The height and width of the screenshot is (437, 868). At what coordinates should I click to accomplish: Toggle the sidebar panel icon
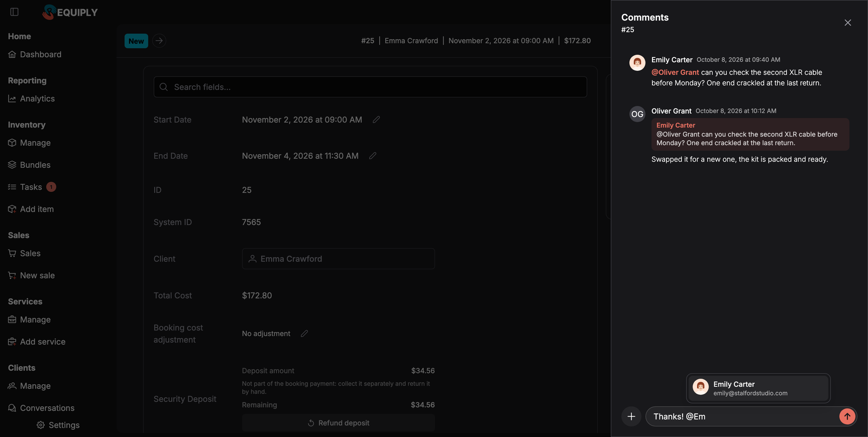tap(15, 12)
